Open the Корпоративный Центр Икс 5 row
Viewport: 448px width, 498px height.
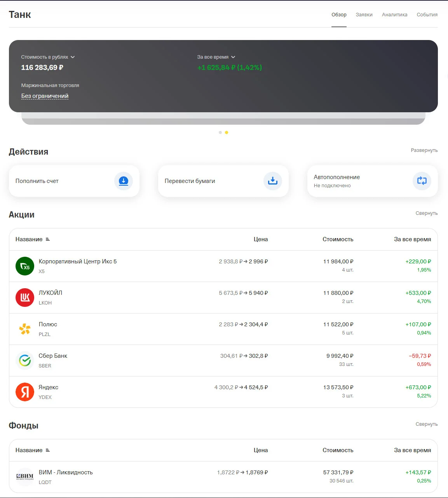point(223,266)
